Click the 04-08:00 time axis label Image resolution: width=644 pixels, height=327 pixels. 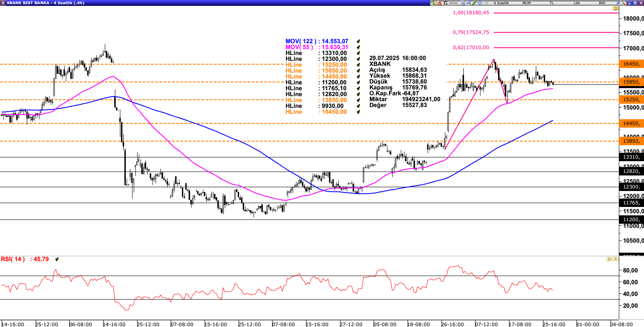point(621,324)
